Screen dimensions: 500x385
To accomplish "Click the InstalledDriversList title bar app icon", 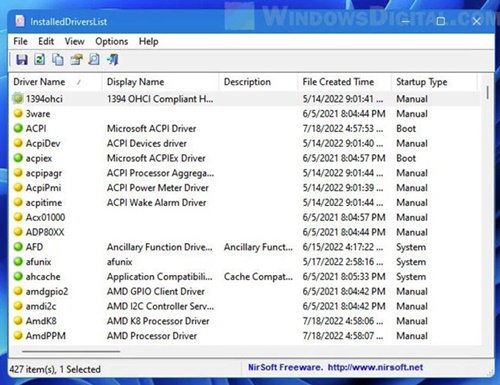I will [x=20, y=22].
